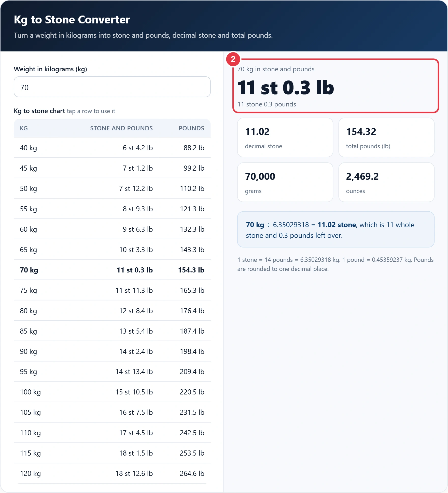Choose the 75 kg chart row
This screenshot has width=448, height=493.
point(112,290)
